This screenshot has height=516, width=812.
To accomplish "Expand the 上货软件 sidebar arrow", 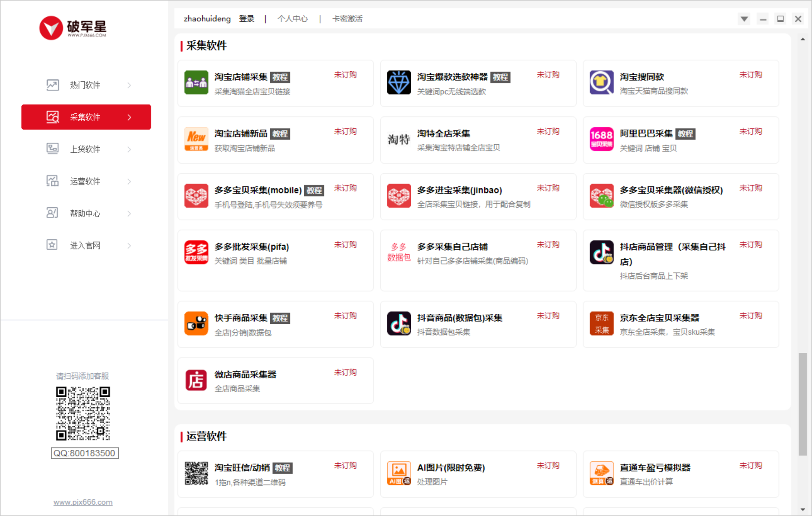I will (x=129, y=149).
